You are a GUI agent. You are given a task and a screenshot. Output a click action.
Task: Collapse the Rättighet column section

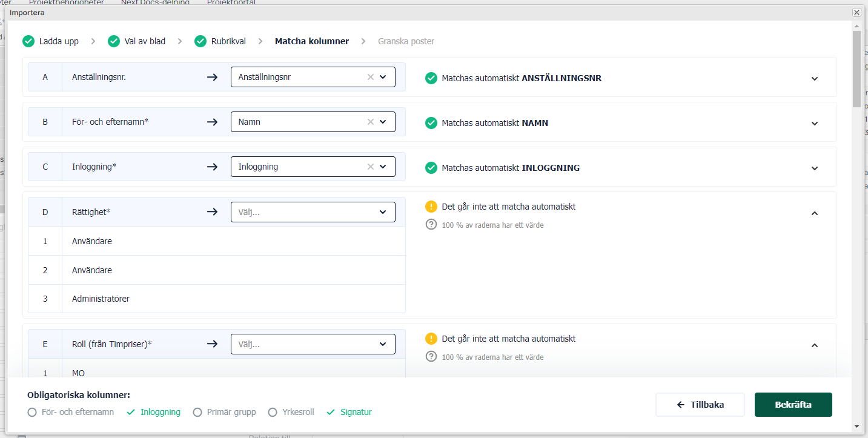click(815, 213)
